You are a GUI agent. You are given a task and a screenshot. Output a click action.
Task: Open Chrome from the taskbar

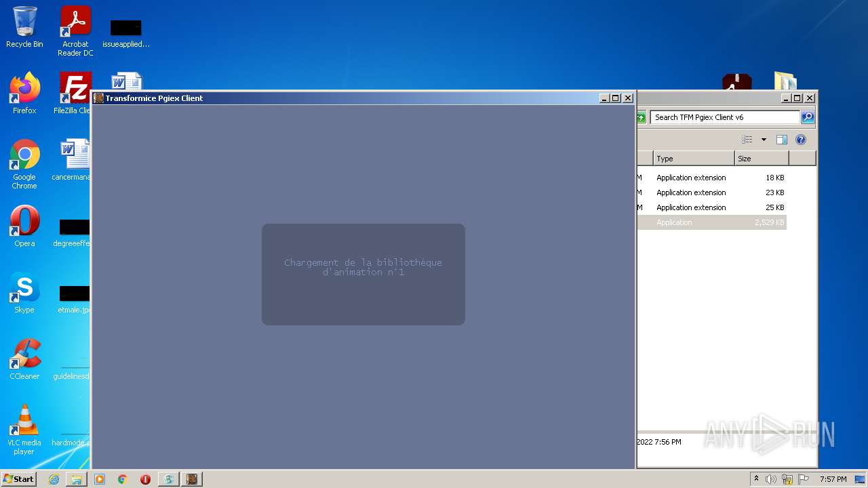pyautogui.click(x=123, y=479)
